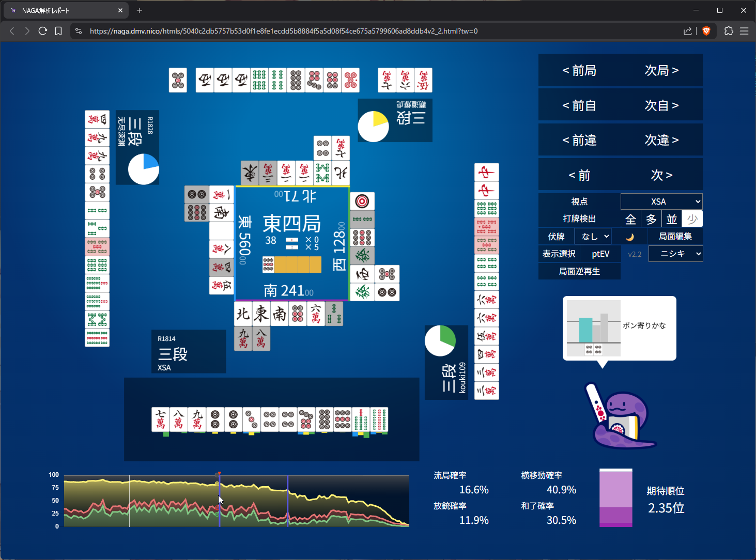Click the purple expected rank bar
756x560 pixels.
point(615,499)
